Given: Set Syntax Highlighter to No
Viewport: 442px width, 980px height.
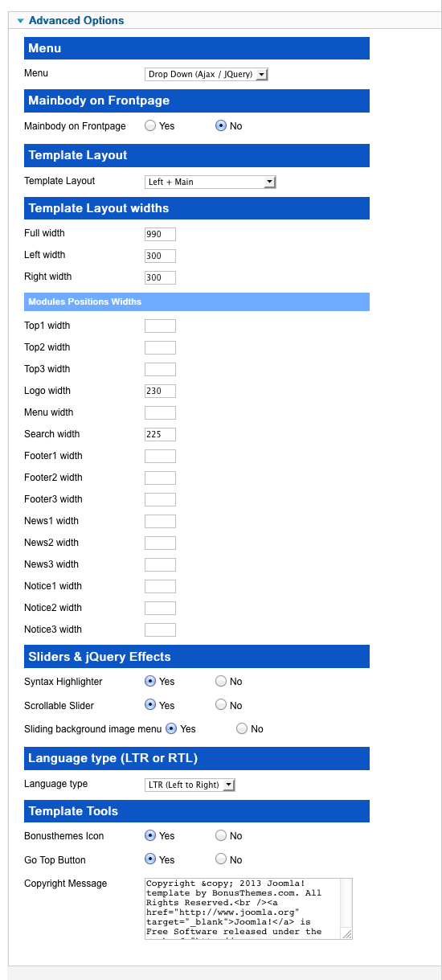Looking at the screenshot, I should [221, 681].
